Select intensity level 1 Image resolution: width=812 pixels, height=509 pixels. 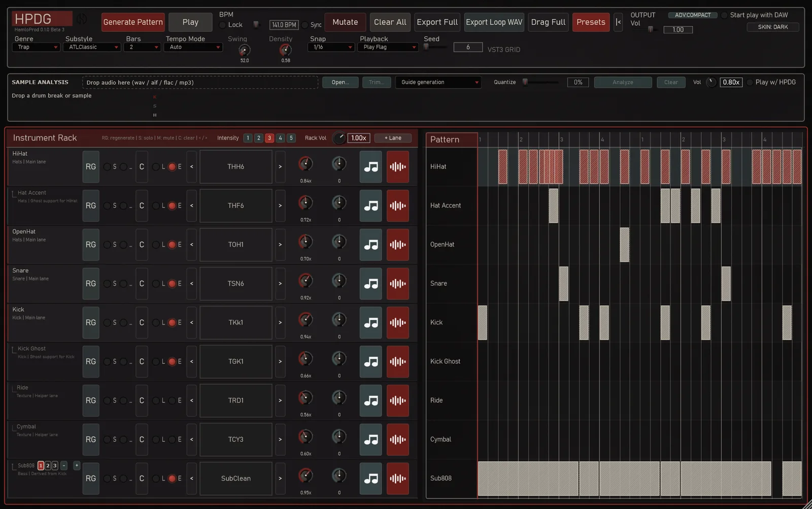[x=248, y=138]
